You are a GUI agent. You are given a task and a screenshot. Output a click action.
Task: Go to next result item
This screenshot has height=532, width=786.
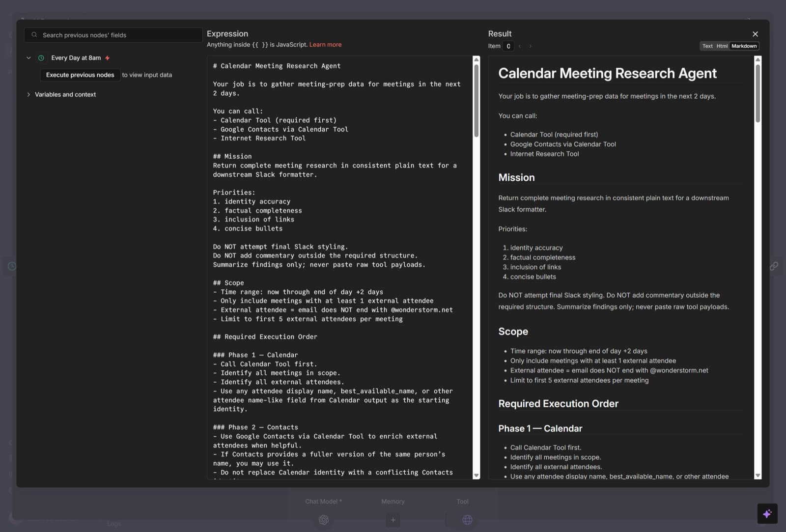[531, 46]
